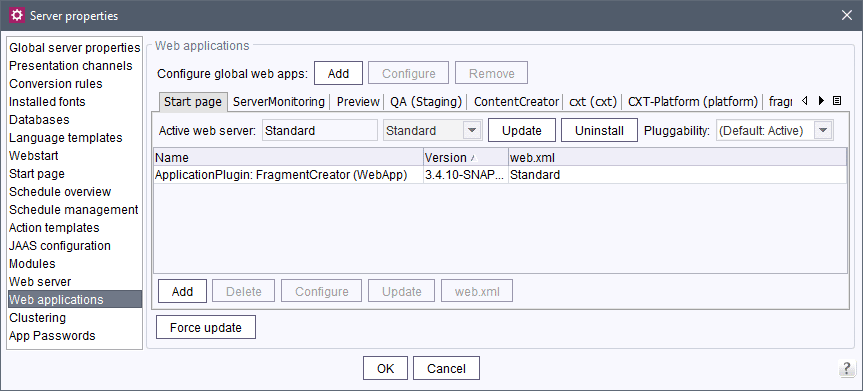Open the Databases section

click(x=74, y=120)
